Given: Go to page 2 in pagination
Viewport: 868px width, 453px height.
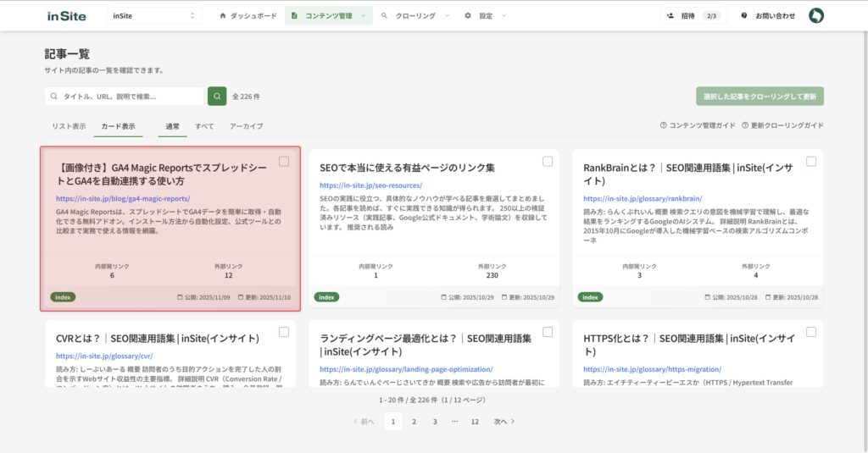Looking at the screenshot, I should tap(414, 422).
